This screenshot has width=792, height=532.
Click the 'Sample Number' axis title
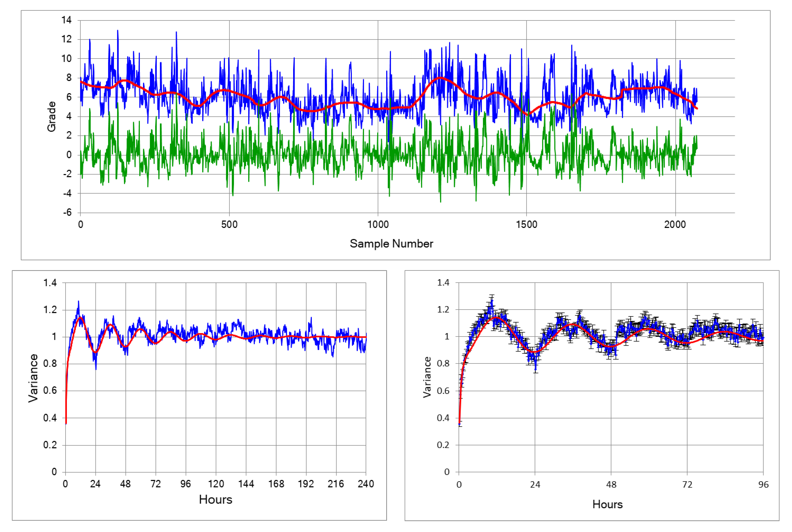(391, 244)
